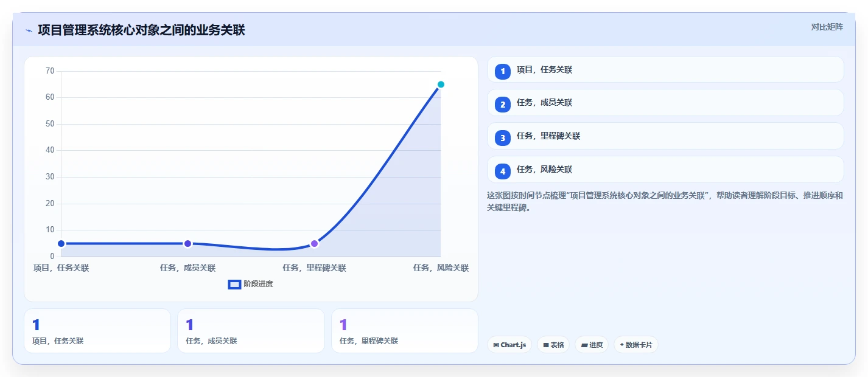Click the lightning icon beside the title
Viewport: 868px width, 377px height.
pos(29,30)
